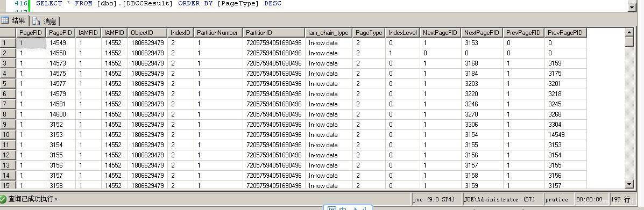This screenshot has height=210, width=644.
Task: Select entire row 2 via its row header
Action: [x=8, y=53]
